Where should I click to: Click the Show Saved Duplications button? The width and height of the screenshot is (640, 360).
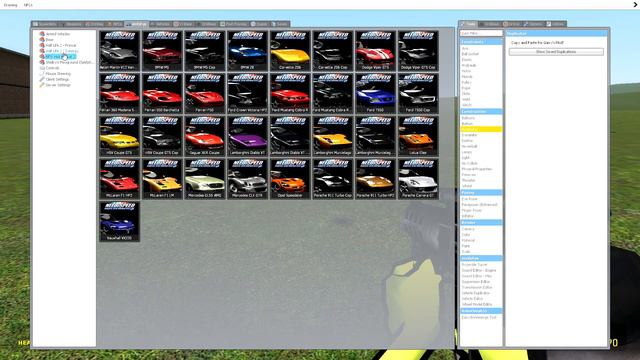tap(556, 52)
